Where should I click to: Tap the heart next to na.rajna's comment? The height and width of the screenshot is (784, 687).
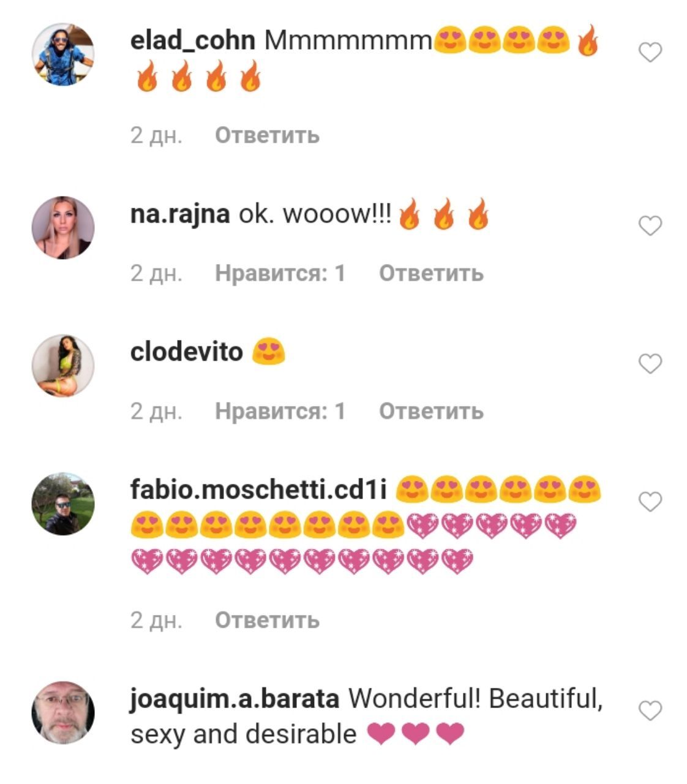pyautogui.click(x=650, y=226)
